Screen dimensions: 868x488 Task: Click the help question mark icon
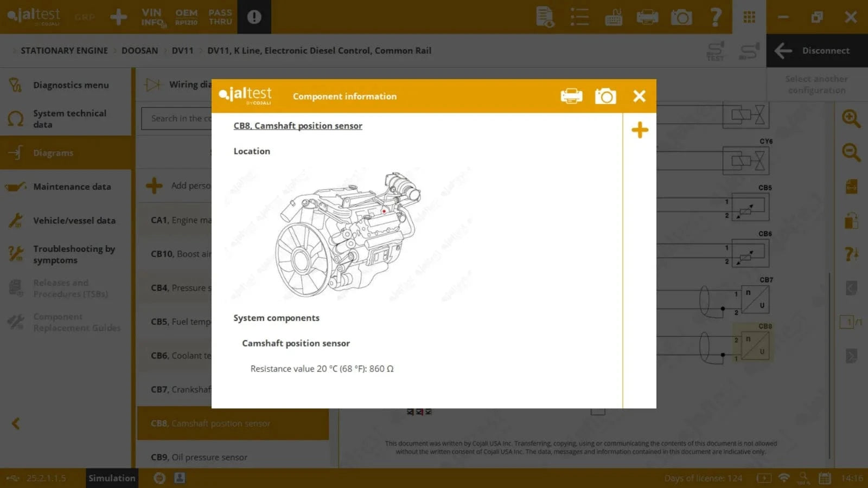pyautogui.click(x=716, y=17)
